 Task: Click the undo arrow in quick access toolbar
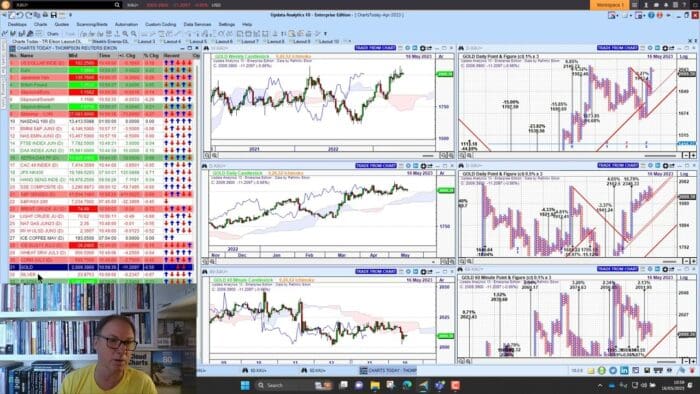20,15
